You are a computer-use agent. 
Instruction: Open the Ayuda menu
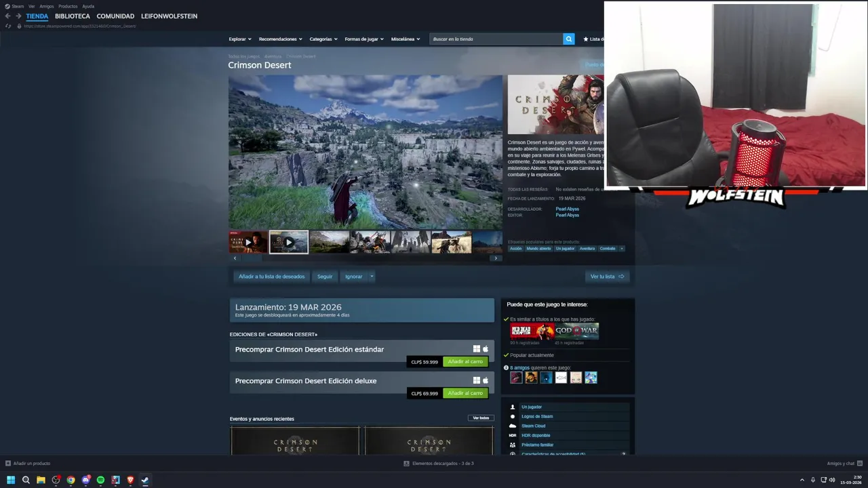[88, 6]
